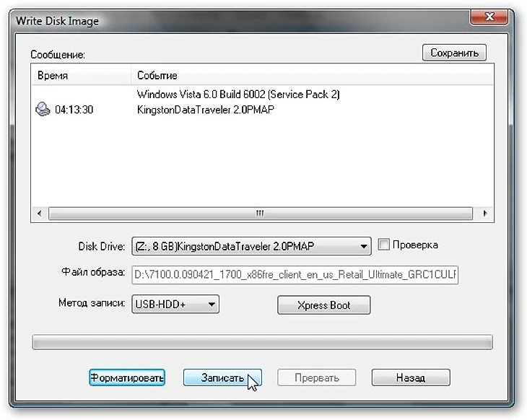This screenshot has width=527, height=420.
Task: Click the Форматировать button
Action: point(127,377)
